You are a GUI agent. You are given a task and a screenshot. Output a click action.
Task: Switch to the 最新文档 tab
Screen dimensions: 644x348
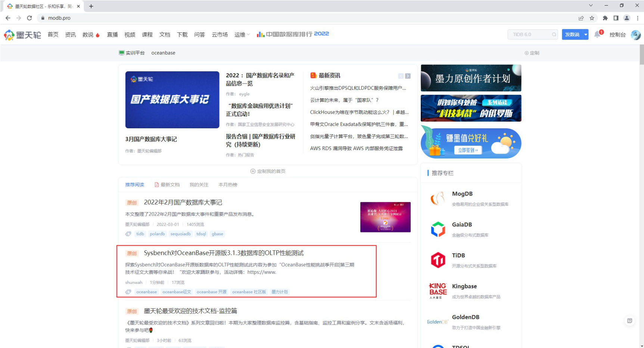(x=167, y=185)
